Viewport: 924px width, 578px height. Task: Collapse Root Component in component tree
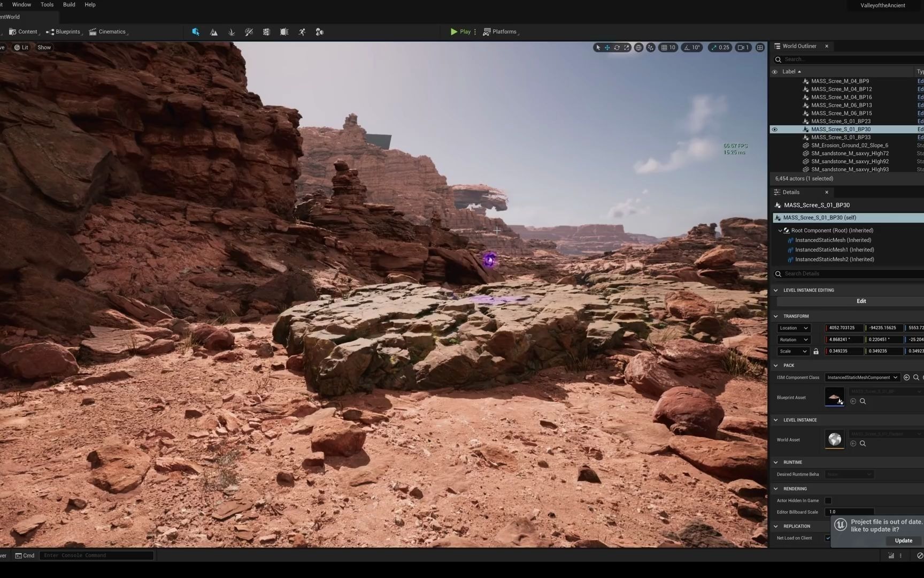(x=780, y=231)
